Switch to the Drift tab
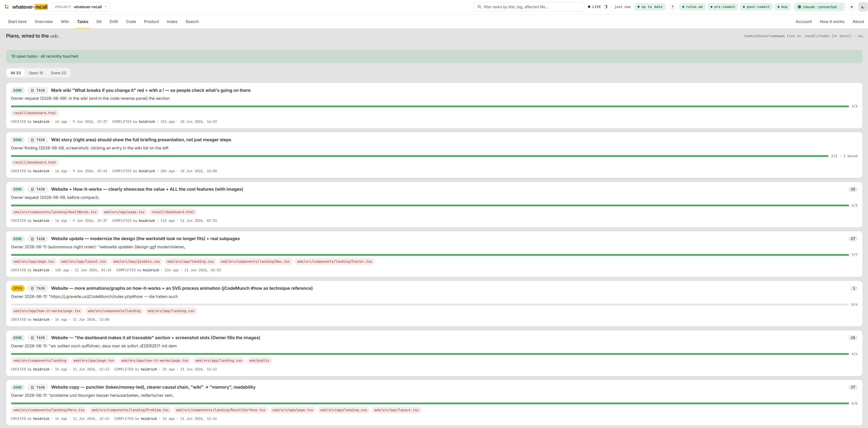The image size is (868, 428). point(114,22)
